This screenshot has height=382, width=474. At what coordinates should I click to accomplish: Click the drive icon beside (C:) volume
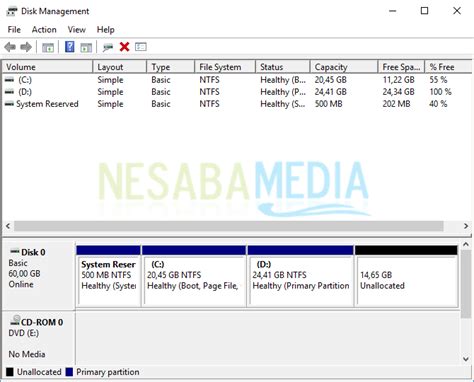[10, 80]
